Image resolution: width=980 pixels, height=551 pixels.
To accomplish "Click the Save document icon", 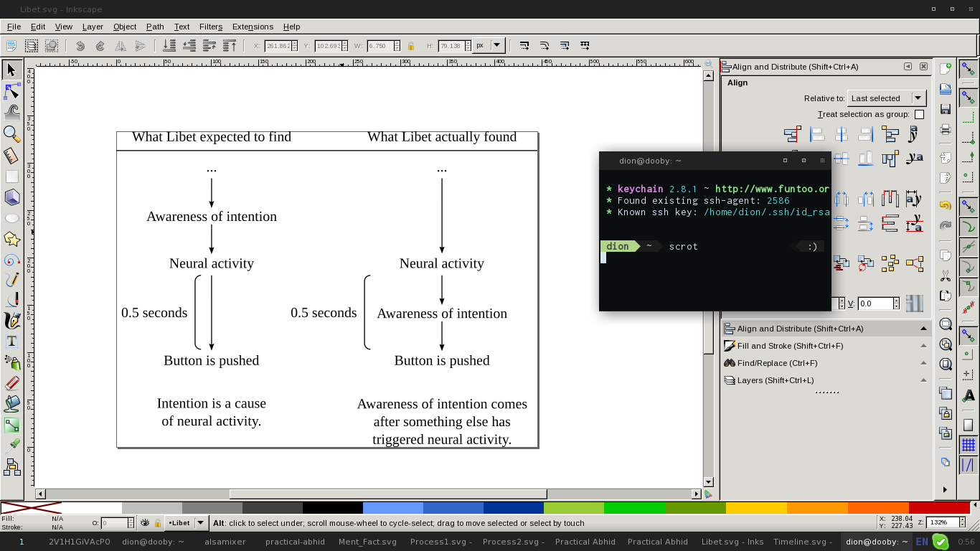I will pos(946,109).
